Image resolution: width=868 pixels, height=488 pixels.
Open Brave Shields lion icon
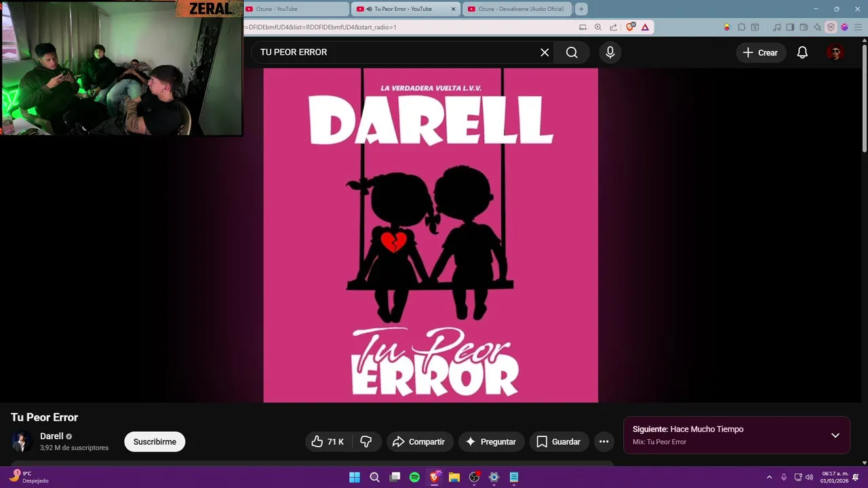point(631,27)
